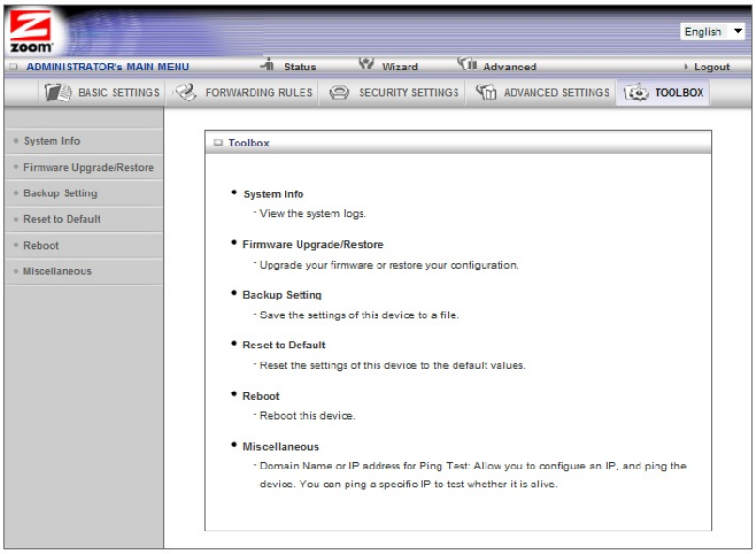Open the Advanced menu item
756x554 pixels.
(510, 67)
